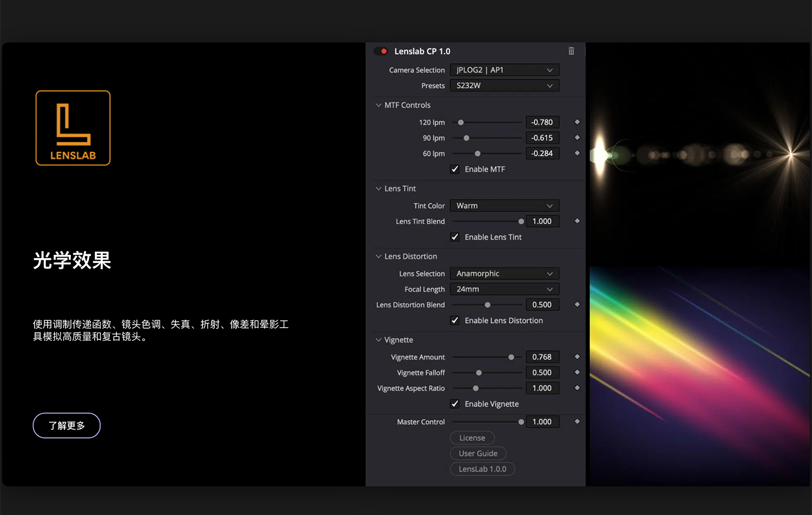Collapse the MTF Controls section
The height and width of the screenshot is (515, 812).
click(378, 105)
